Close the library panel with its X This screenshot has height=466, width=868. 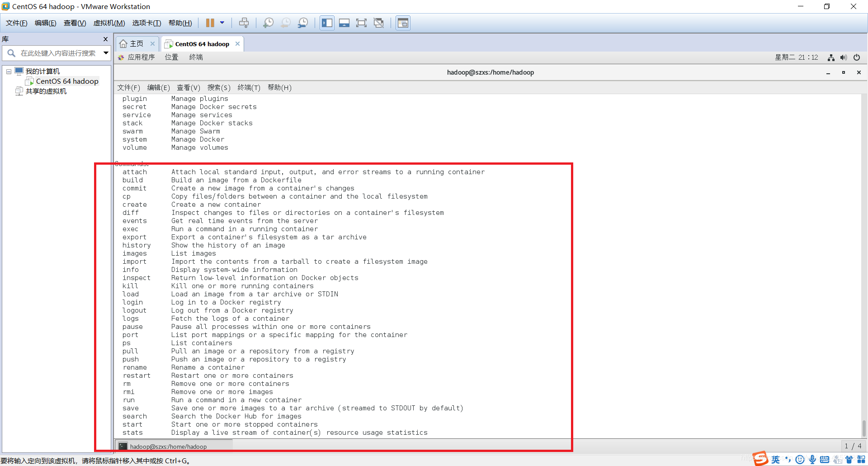105,39
